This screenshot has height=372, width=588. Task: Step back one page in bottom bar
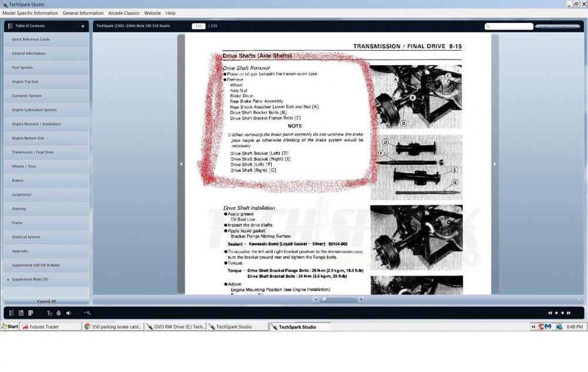pyautogui.click(x=556, y=313)
